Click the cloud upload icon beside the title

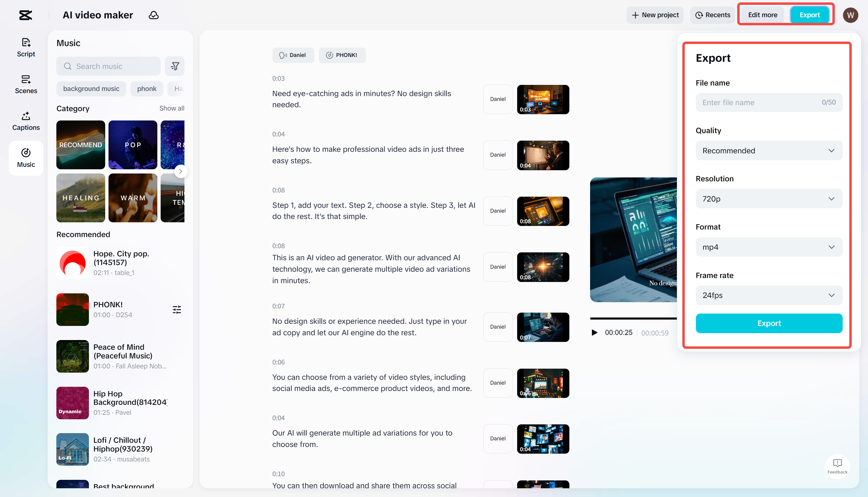tap(154, 15)
